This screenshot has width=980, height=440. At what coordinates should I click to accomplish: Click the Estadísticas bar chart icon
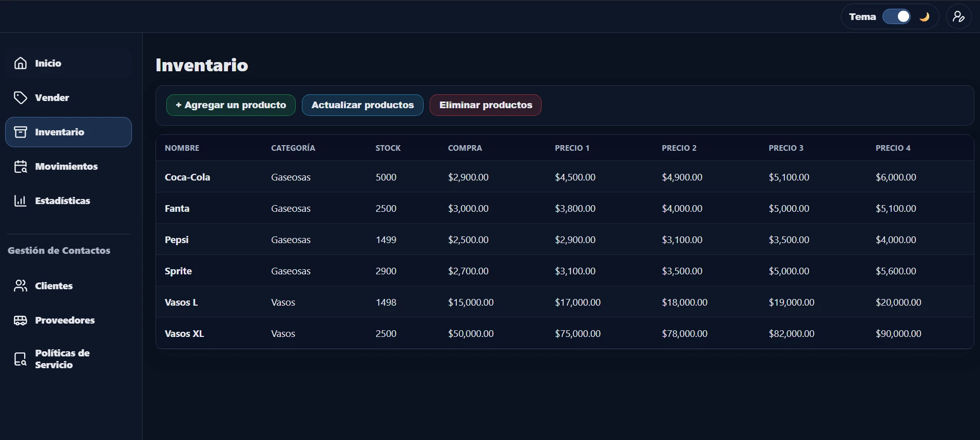click(21, 201)
